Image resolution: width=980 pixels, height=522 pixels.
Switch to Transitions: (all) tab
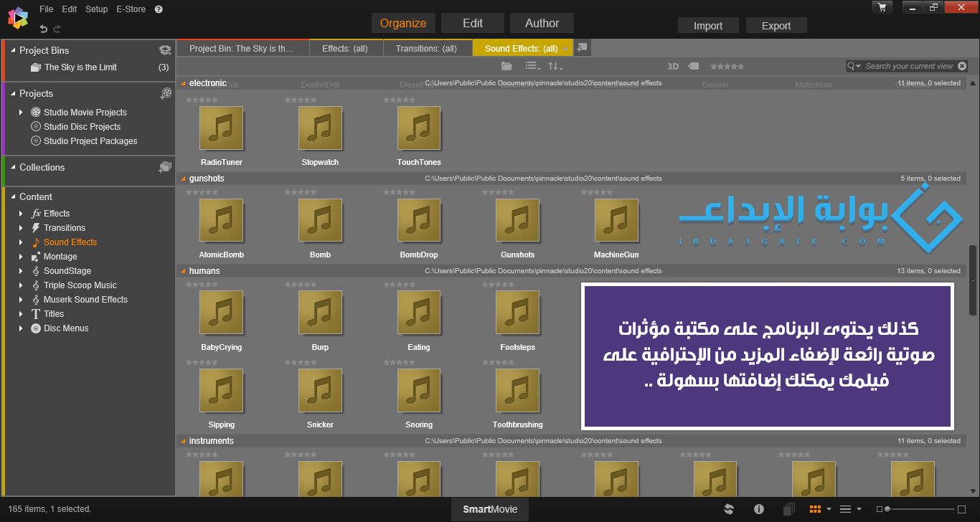[x=428, y=48]
